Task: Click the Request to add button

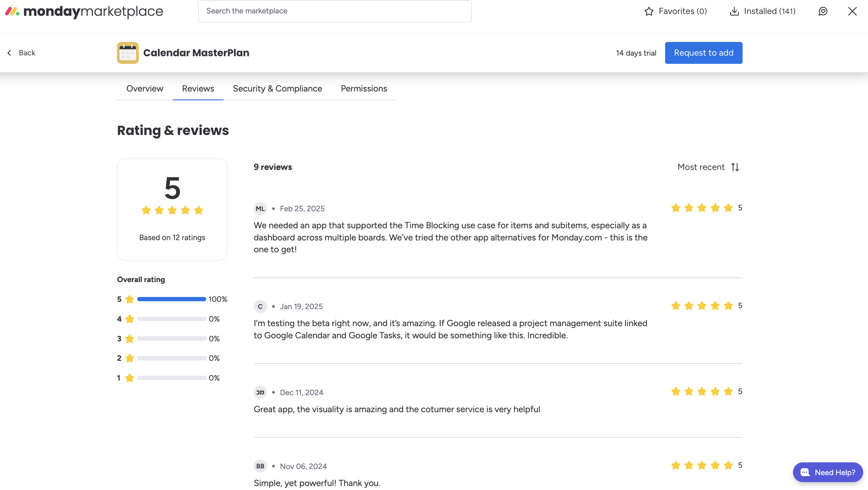Action: tap(704, 53)
